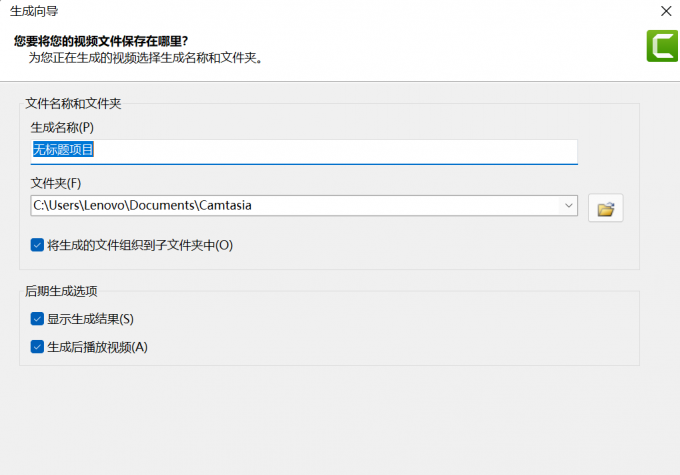Image resolution: width=680 pixels, height=475 pixels.
Task: Click the 生成名称(P) label
Action: pos(62,127)
